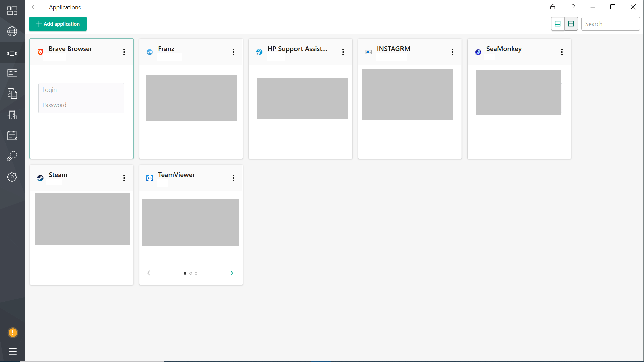Open the globe websites section in sidebar

[x=12, y=32]
